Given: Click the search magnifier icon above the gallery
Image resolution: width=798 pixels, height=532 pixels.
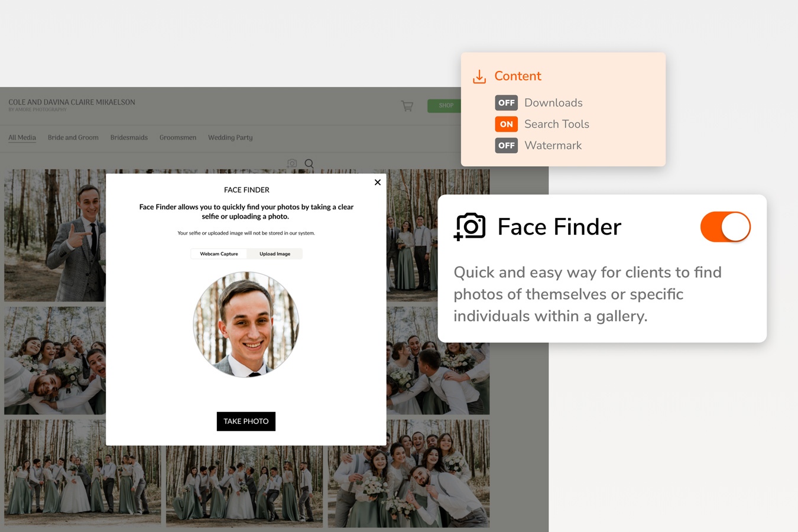Looking at the screenshot, I should click(x=309, y=164).
